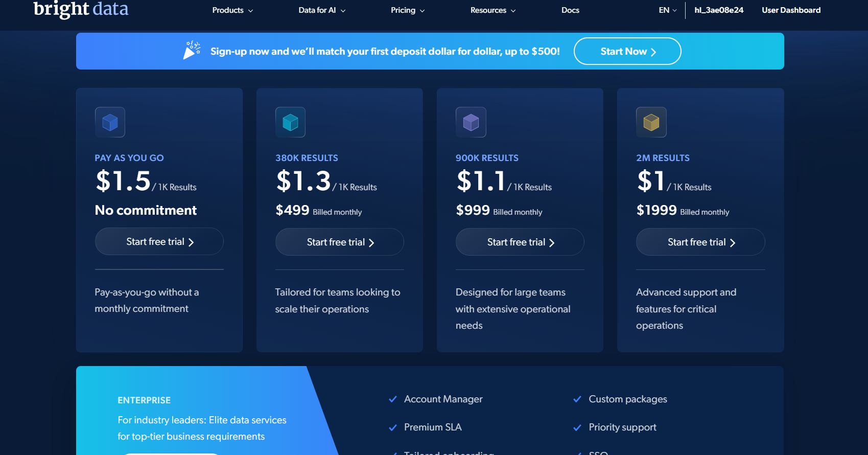Click the $1.1 price value
868x455 pixels.
click(x=481, y=181)
